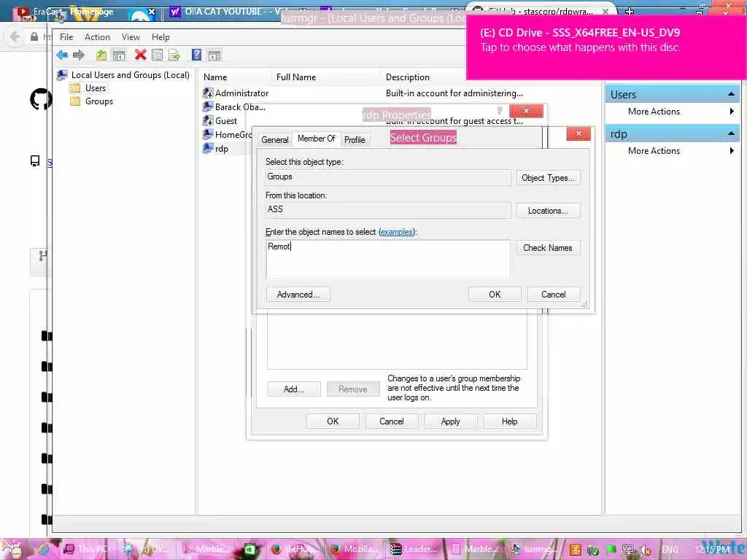
Task: Switch to the General tab
Action: (x=274, y=139)
